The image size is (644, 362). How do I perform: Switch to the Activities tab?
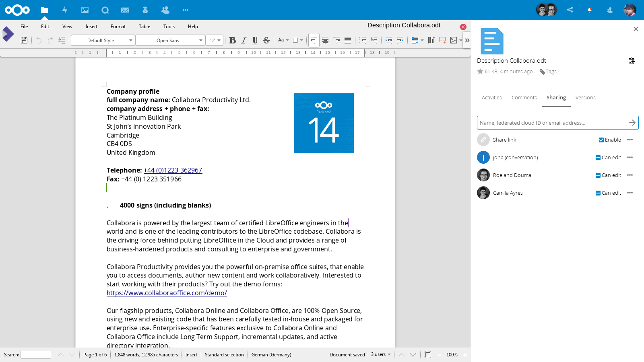coord(492,98)
